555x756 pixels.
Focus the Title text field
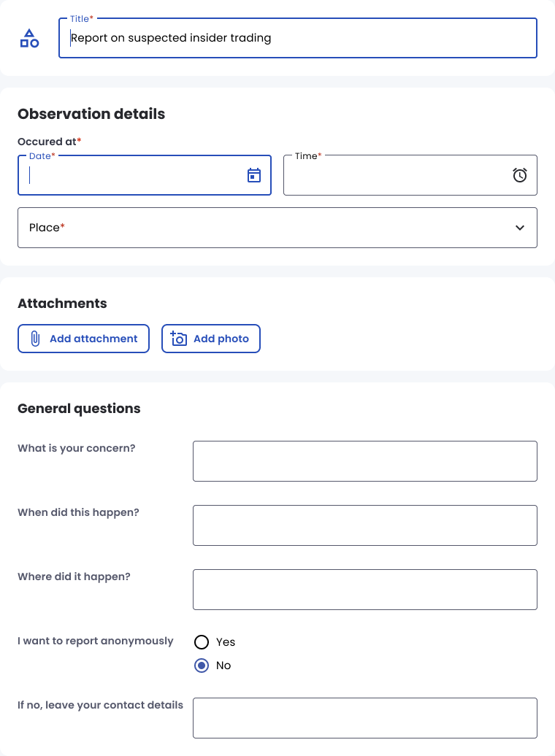tap(298, 38)
